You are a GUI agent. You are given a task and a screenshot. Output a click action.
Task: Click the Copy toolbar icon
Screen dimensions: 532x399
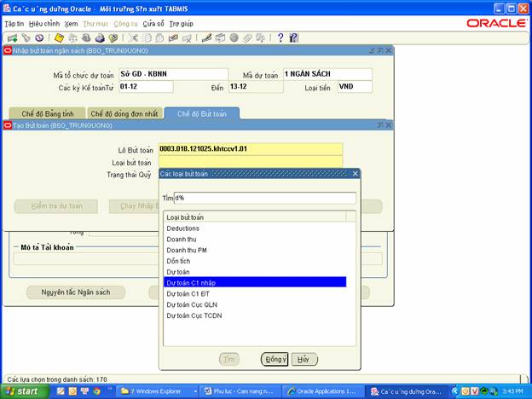coord(147,38)
